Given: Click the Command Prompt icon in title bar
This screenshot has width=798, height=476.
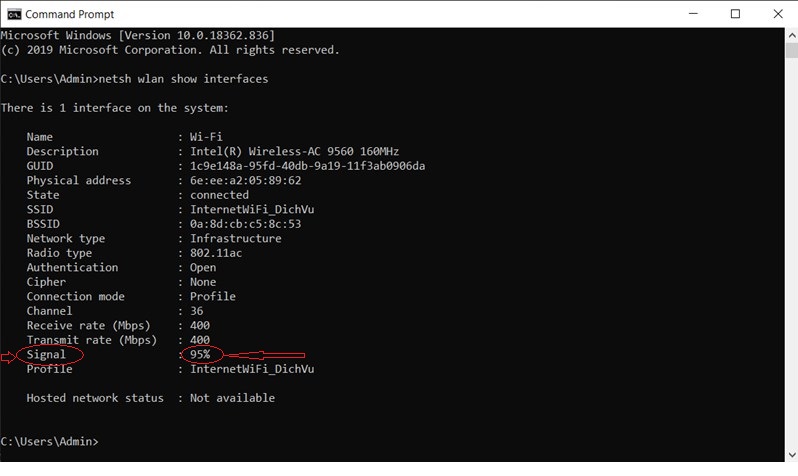Looking at the screenshot, I should coord(14,14).
